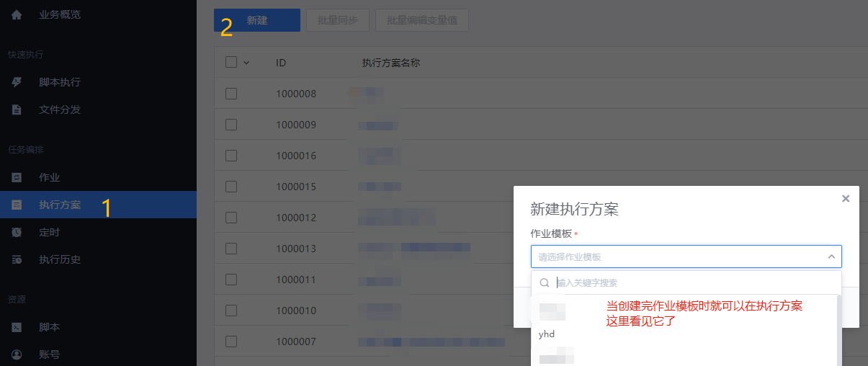Check the row with ID 1000010
Screen dimensions: 868x366
[x=231, y=310]
